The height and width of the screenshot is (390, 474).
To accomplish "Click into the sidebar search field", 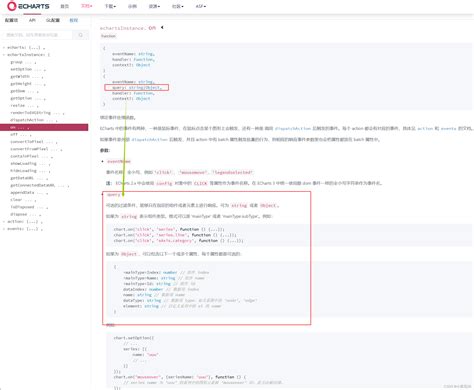I will pos(37,35).
